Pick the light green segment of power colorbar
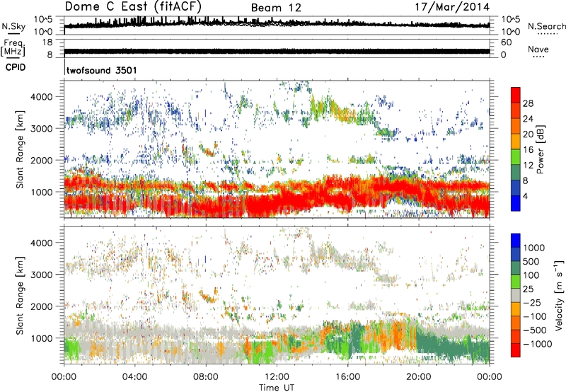The height and width of the screenshot is (392, 566). (x=516, y=157)
